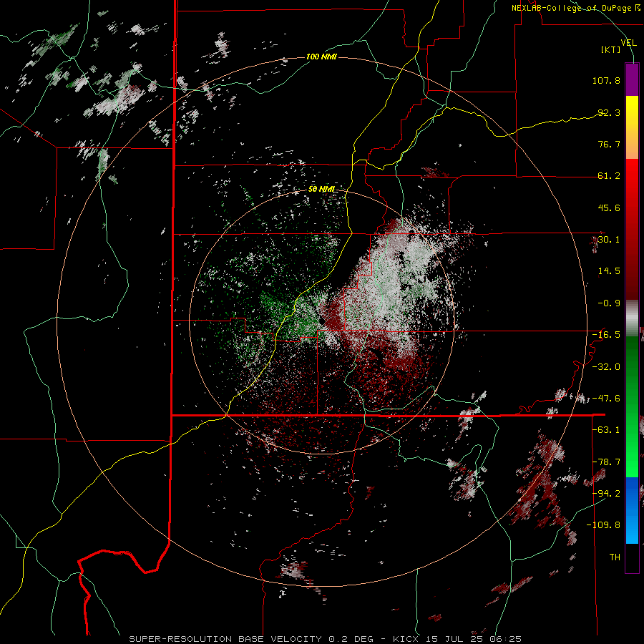The height and width of the screenshot is (644, 644).
Task: Click the 76.7 velocity scale value
Action: tap(609, 144)
